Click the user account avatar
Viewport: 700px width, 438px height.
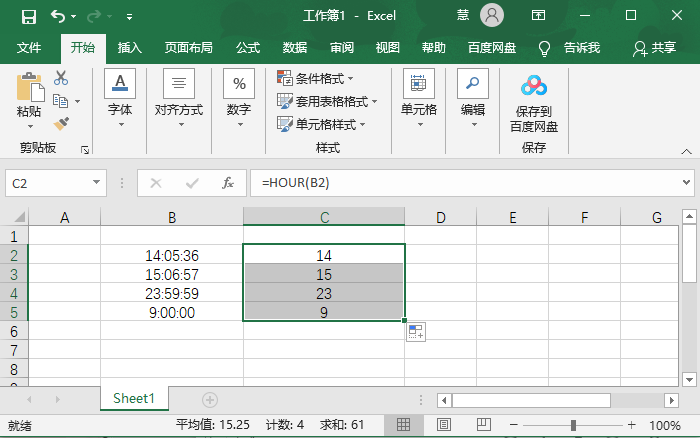coord(492,16)
